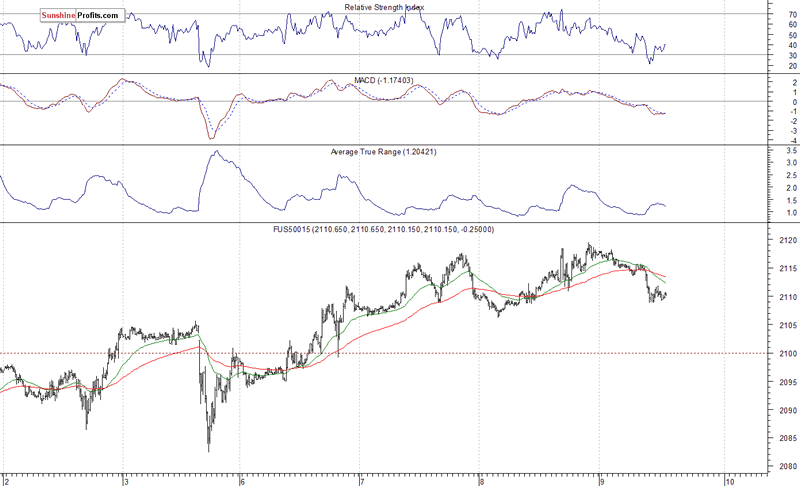Select the Average True Range (1.20421) label
The height and width of the screenshot is (486, 800).
pyautogui.click(x=384, y=152)
